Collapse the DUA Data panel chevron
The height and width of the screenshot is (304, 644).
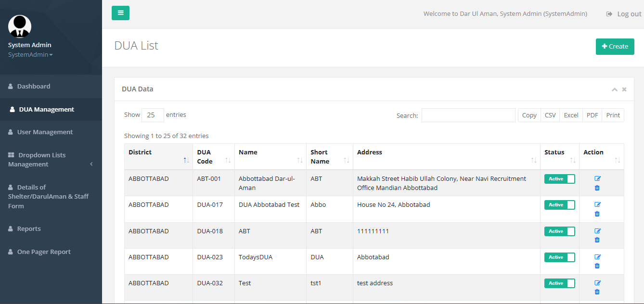(x=614, y=89)
